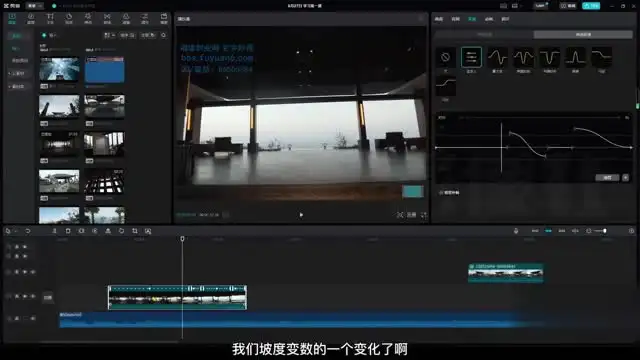
Task: Mute the main video track with speaker icon
Action: 33,296
